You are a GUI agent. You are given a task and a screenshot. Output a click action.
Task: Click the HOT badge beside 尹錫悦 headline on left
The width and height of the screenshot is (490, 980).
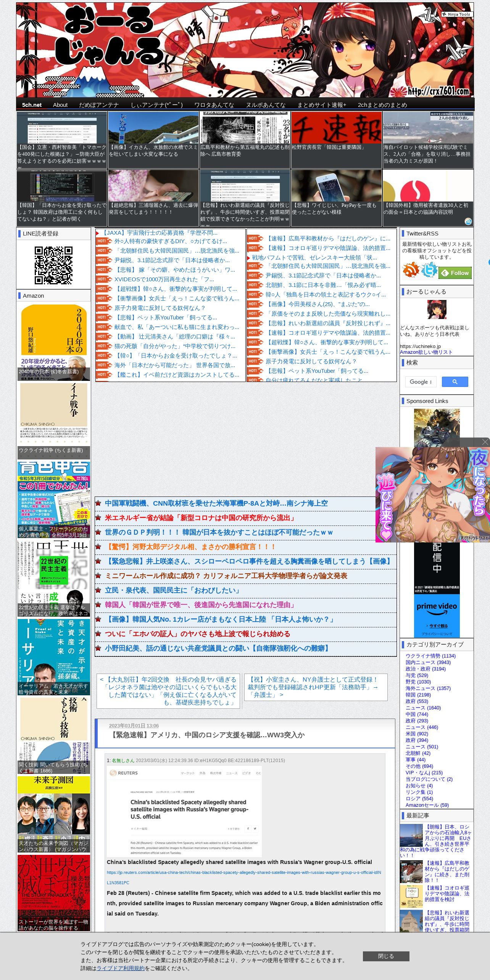click(x=104, y=260)
